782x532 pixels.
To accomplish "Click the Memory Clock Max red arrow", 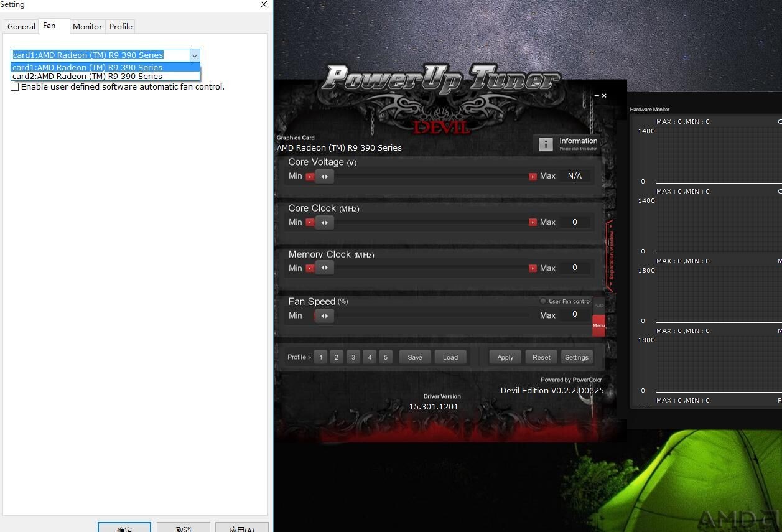I will click(x=533, y=268).
